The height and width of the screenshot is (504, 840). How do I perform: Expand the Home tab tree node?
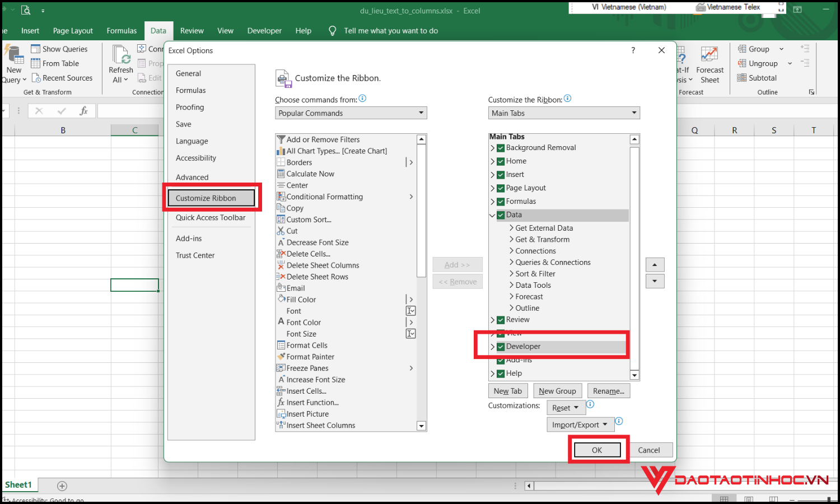493,161
